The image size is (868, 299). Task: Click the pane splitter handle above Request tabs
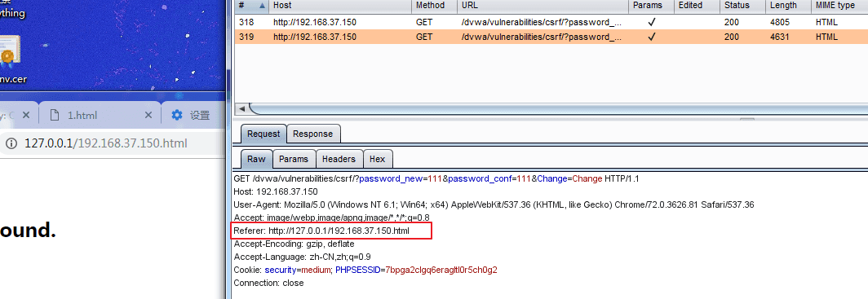coord(747,119)
